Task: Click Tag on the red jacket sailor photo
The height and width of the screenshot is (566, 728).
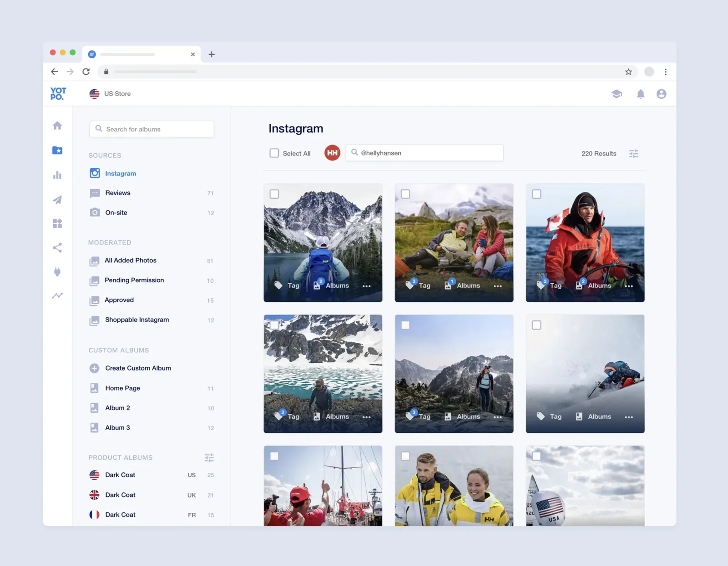Action: (x=550, y=286)
